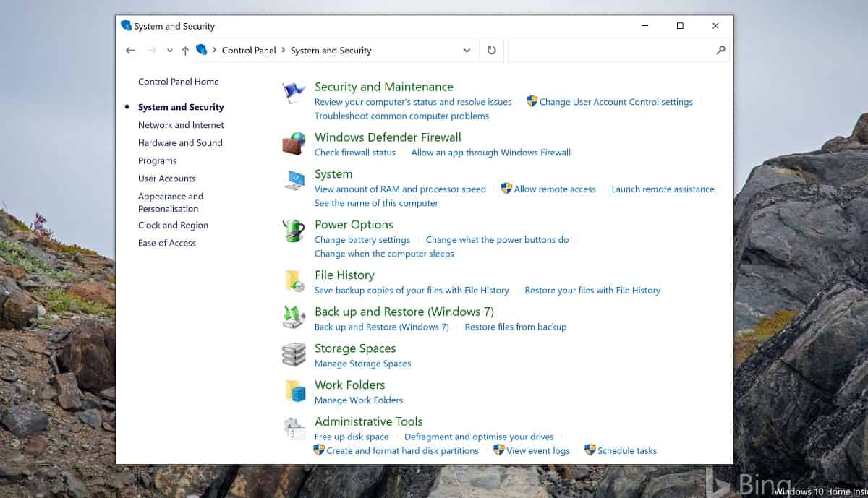Click Check firewall status link
Screen dimensions: 868x498
tap(355, 153)
